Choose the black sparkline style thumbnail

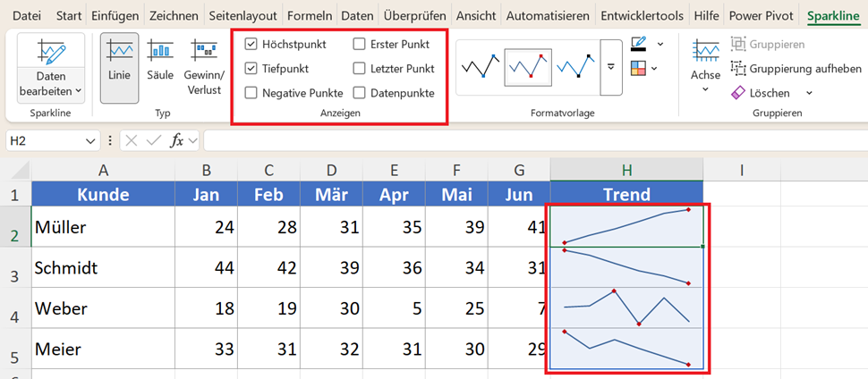click(481, 67)
